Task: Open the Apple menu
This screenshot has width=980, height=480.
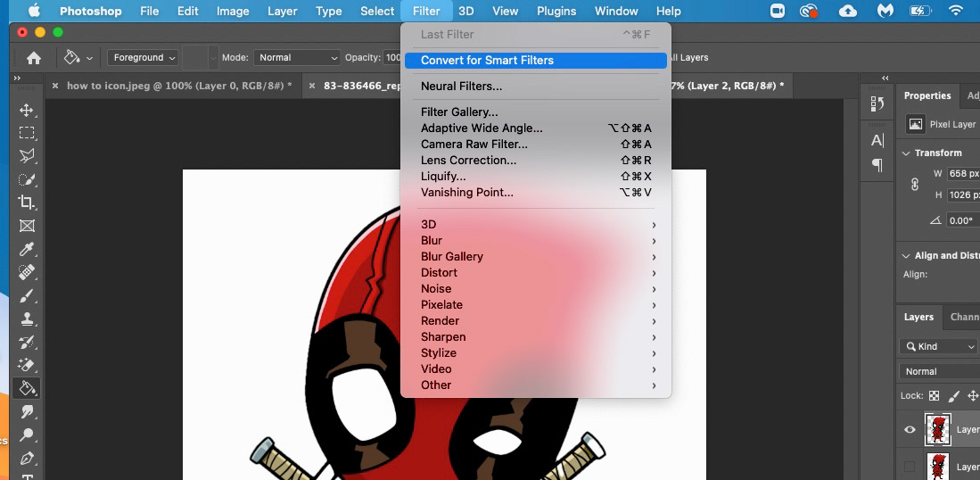Action: pyautogui.click(x=34, y=11)
